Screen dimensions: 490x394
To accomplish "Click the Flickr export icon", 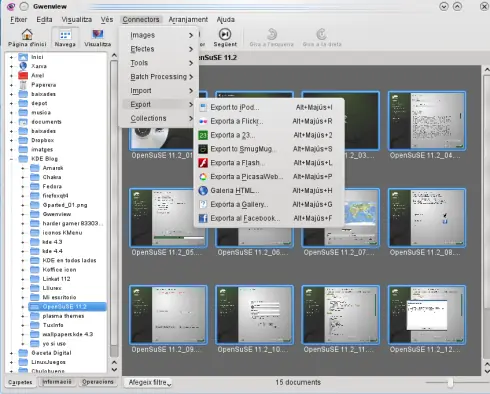I will (203, 121).
